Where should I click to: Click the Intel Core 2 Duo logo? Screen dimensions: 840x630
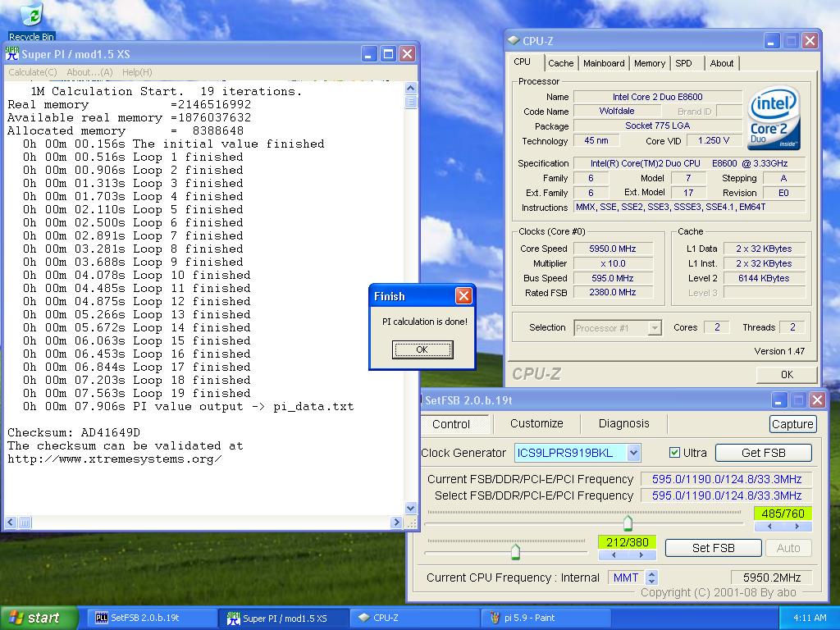pos(774,118)
